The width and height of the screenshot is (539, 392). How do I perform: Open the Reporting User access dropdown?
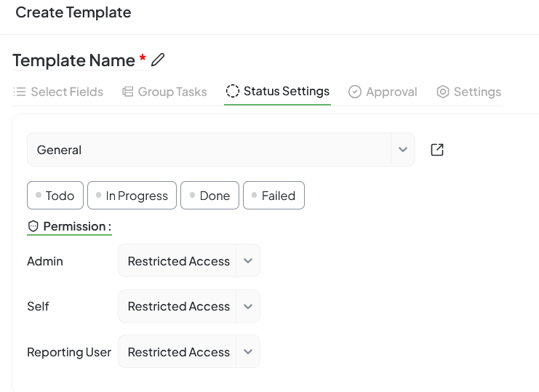[x=247, y=352]
